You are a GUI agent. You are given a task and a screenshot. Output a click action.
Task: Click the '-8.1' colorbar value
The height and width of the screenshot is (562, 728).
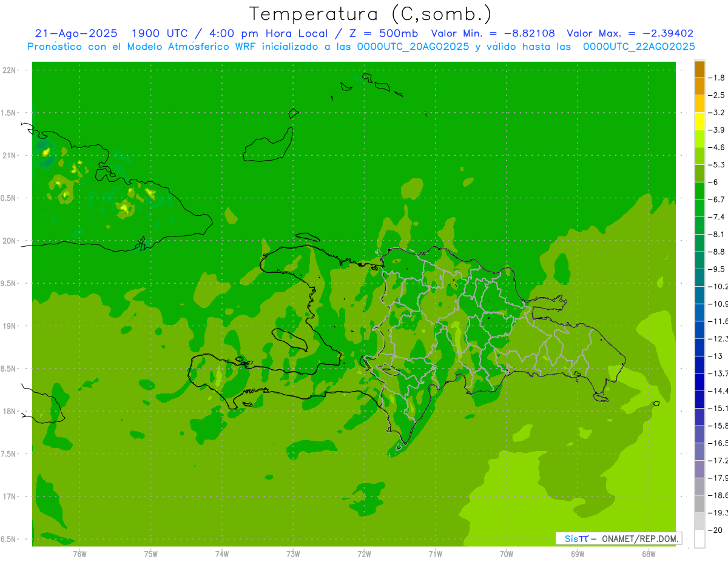(x=716, y=234)
